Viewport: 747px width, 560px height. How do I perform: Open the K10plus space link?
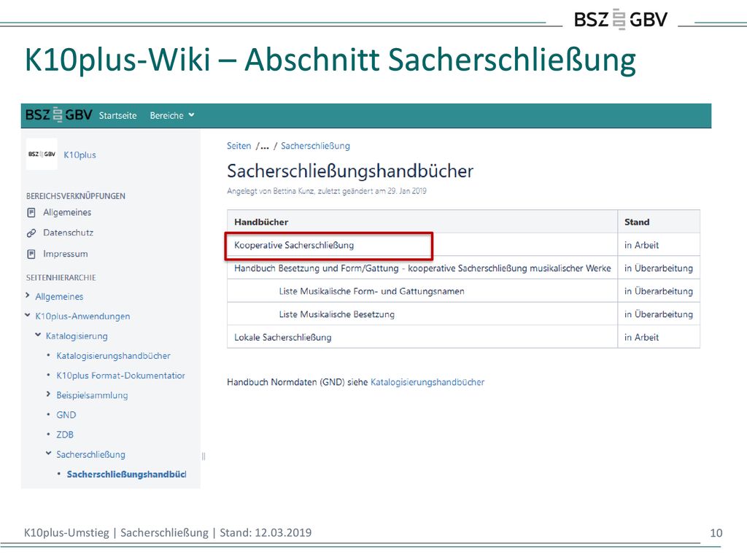(80, 155)
